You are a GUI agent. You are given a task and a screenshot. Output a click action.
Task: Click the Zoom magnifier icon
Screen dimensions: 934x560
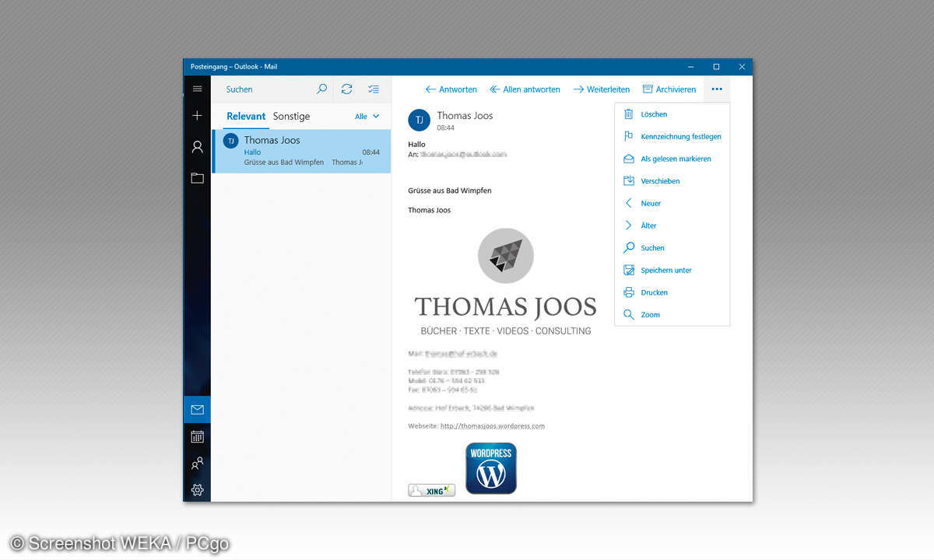point(629,315)
